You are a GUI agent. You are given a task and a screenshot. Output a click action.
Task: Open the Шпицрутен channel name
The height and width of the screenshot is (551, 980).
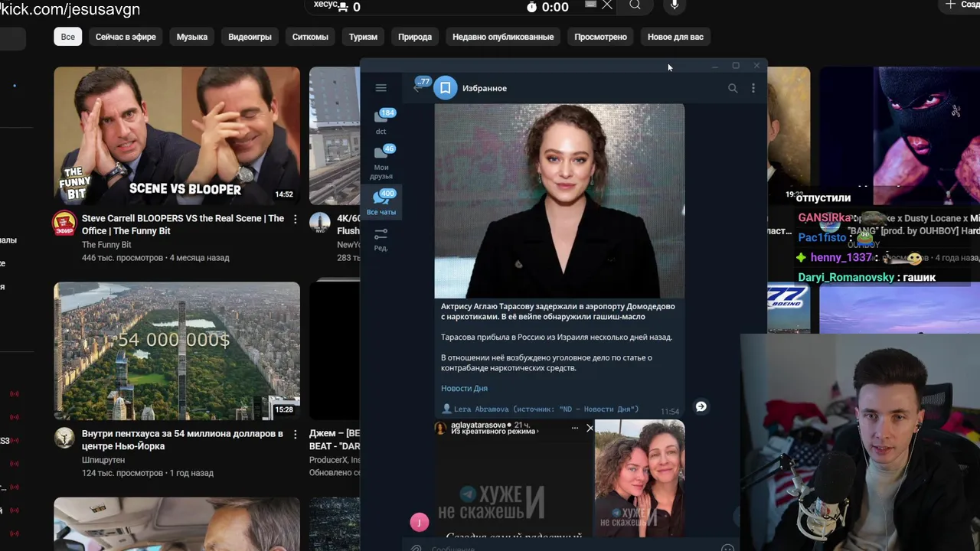105,460
